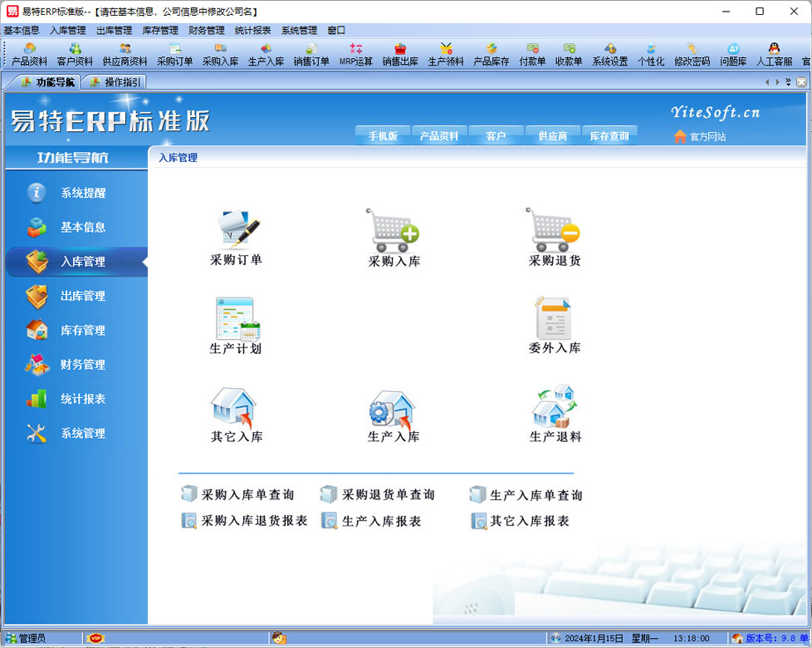
Task: Select 出库管理 in the navigation sidebar
Action: pyautogui.click(x=82, y=296)
